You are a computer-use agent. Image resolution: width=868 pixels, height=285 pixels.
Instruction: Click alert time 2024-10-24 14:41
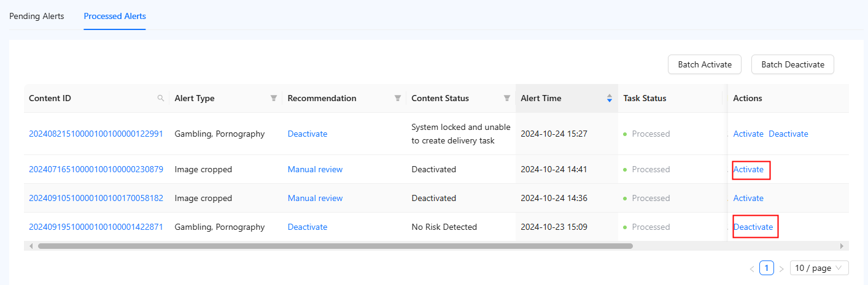[554, 169]
